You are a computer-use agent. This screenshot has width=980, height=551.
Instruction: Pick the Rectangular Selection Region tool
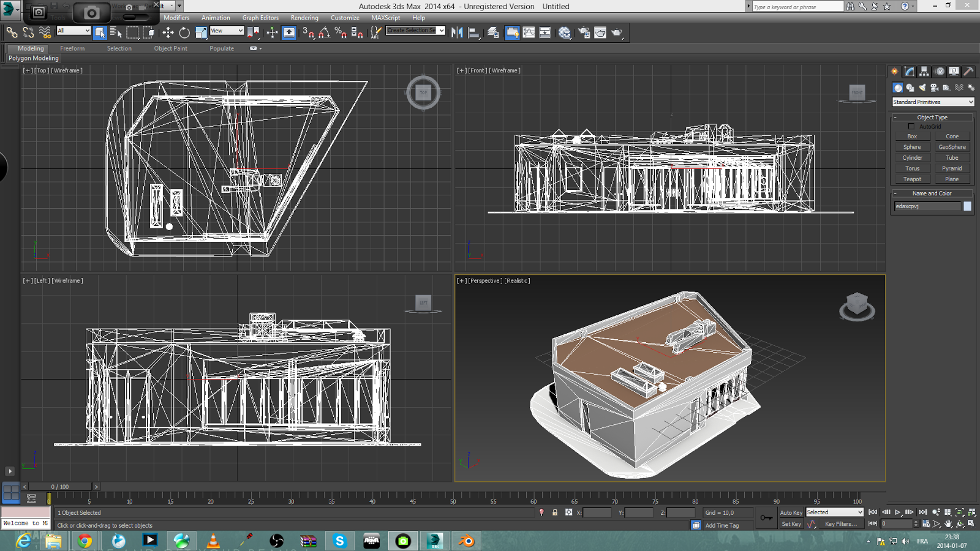(x=132, y=32)
